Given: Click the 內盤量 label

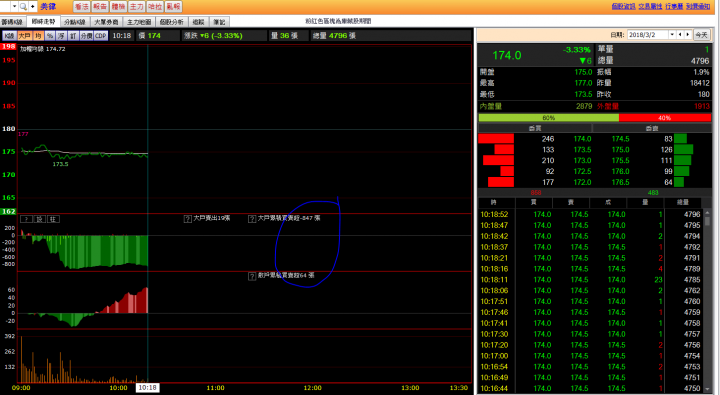Looking at the screenshot, I should [491, 106].
